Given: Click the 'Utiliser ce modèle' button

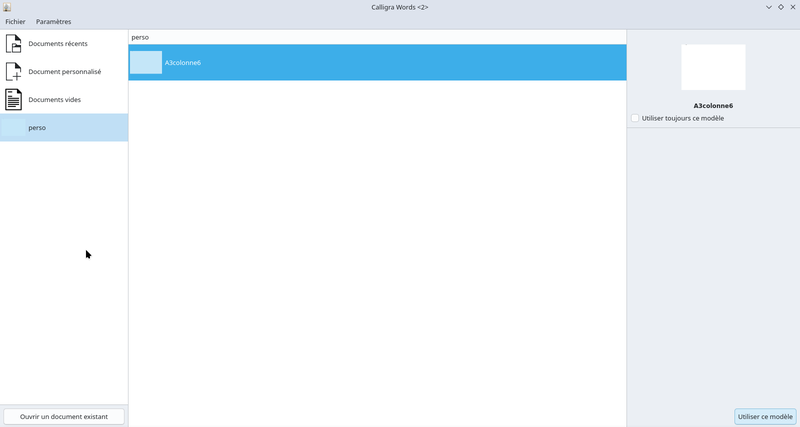Looking at the screenshot, I should 765,416.
